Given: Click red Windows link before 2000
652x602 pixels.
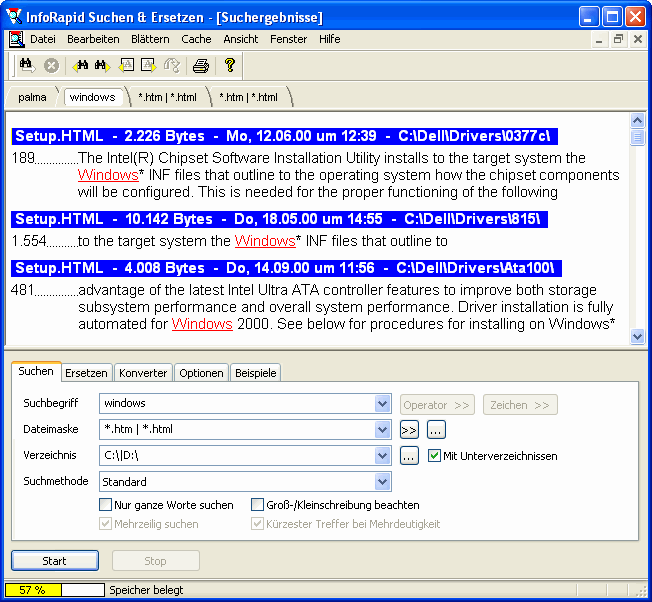Looking at the screenshot, I should (x=202, y=324).
